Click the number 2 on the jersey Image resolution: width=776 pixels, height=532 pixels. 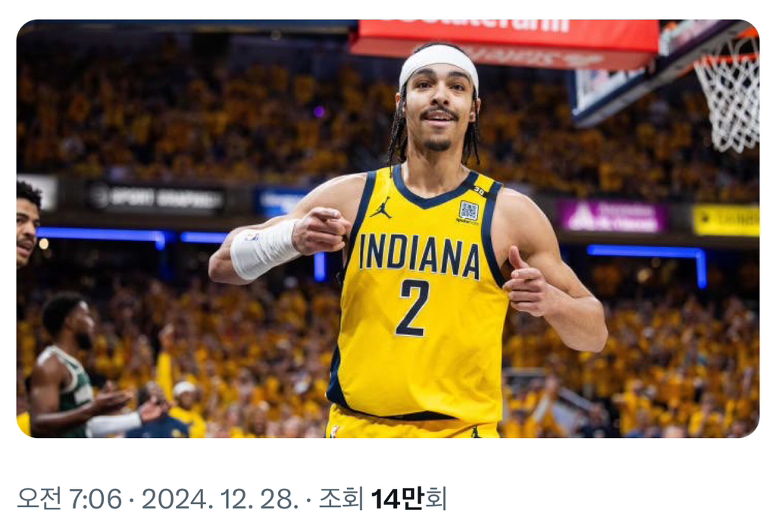[x=413, y=307]
